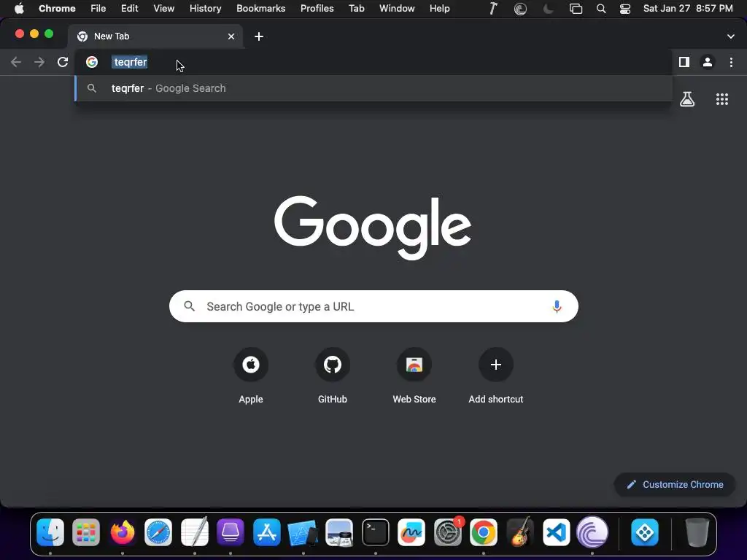Open App Store from the dock
This screenshot has width=747, height=560.
[267, 532]
